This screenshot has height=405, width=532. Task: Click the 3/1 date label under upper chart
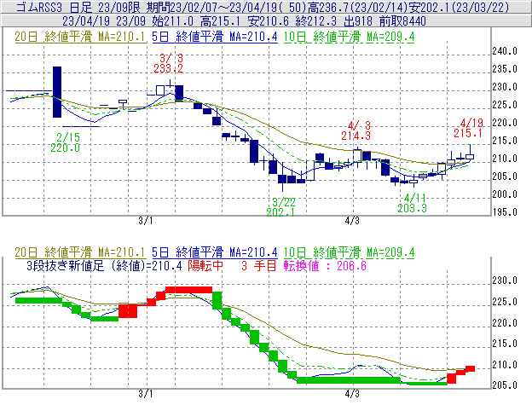point(146,221)
